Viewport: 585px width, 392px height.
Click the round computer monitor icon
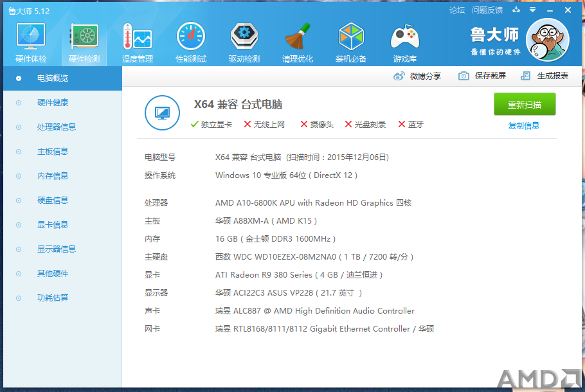click(162, 112)
